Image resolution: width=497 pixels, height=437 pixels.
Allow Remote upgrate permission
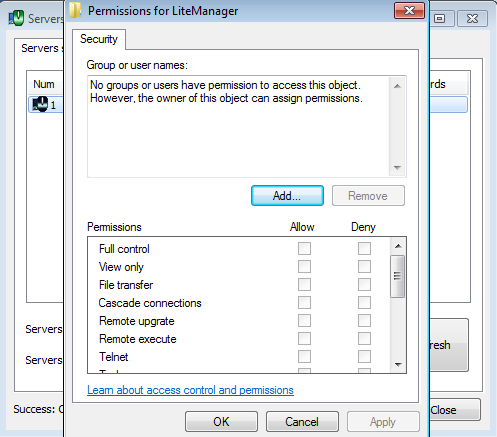point(304,320)
